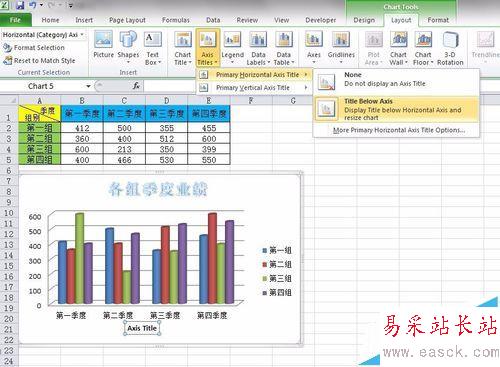Switch to the Developer tab
The width and height of the screenshot is (500, 367).
[x=321, y=20]
